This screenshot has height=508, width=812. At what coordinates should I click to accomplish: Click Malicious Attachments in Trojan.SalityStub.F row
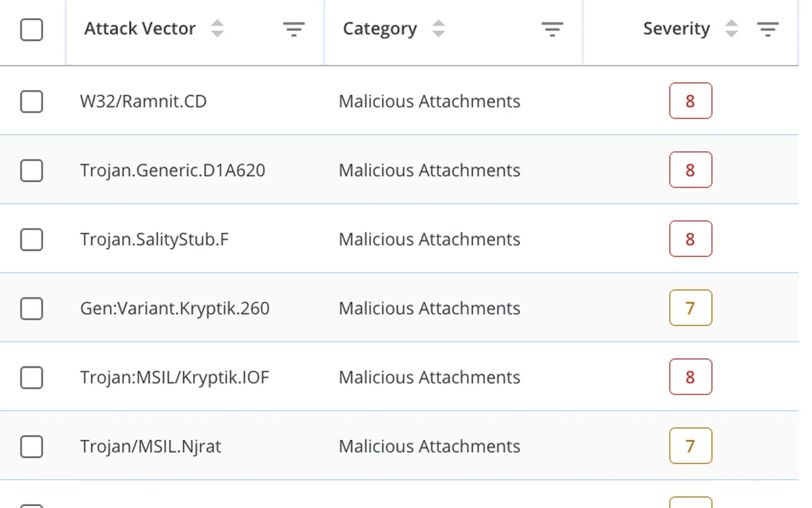pyautogui.click(x=429, y=239)
